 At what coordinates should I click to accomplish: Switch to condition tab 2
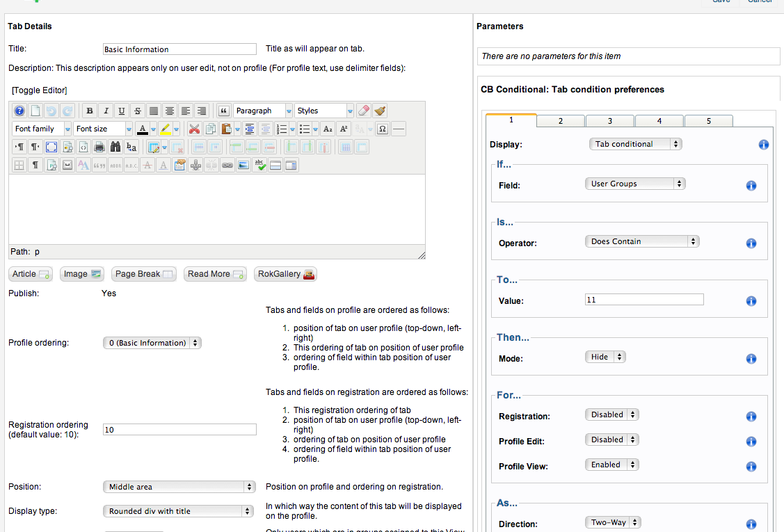tap(561, 121)
